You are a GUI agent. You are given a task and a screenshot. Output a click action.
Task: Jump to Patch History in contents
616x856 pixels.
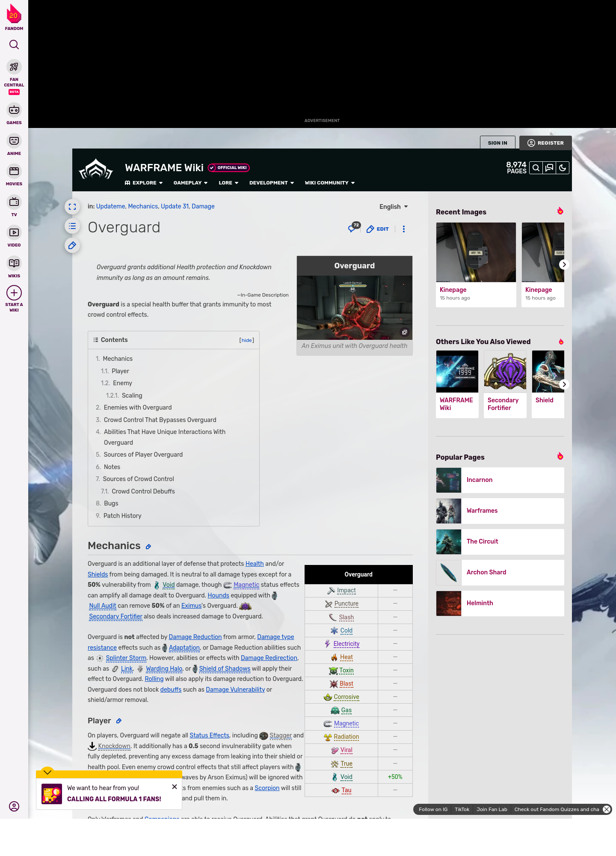click(122, 516)
